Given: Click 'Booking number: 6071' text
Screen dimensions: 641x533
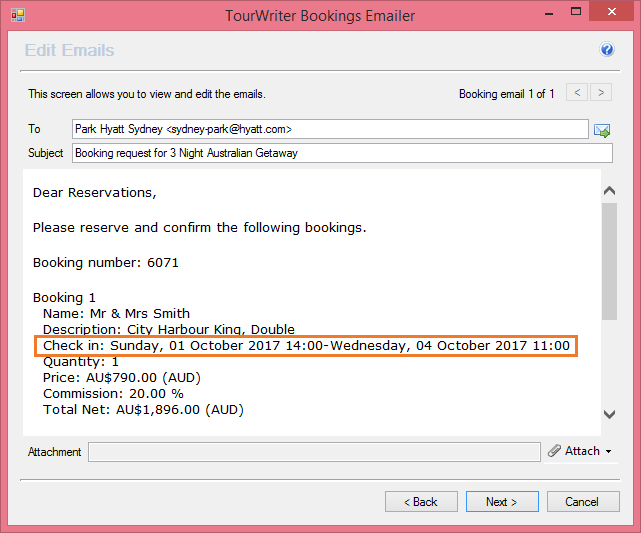Looking at the screenshot, I should [x=105, y=262].
